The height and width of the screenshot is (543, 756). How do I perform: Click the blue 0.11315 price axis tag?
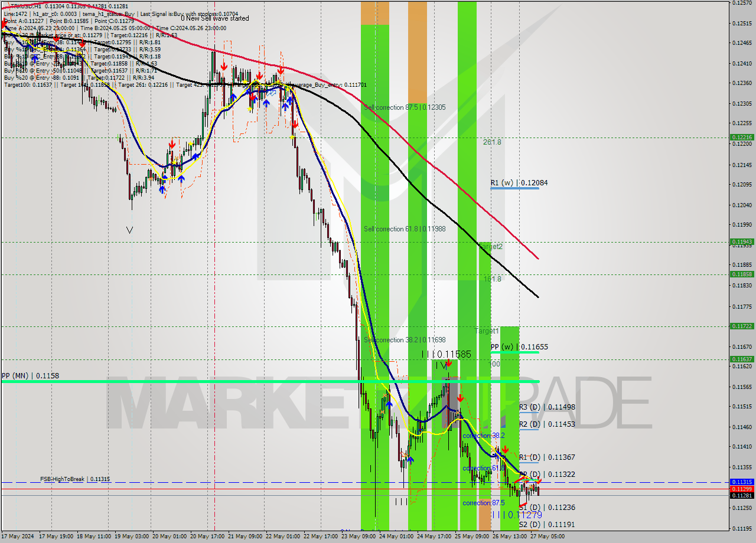[742, 482]
